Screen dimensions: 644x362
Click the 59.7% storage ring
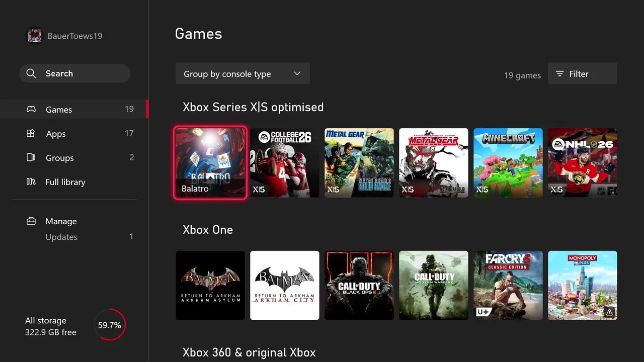(109, 325)
